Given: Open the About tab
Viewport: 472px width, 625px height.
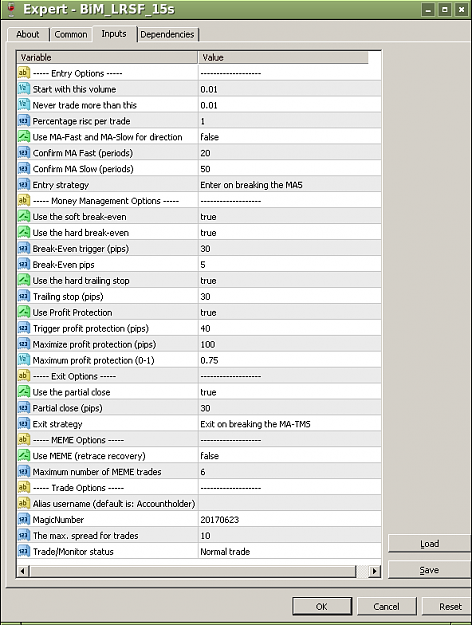Looking at the screenshot, I should tap(28, 34).
